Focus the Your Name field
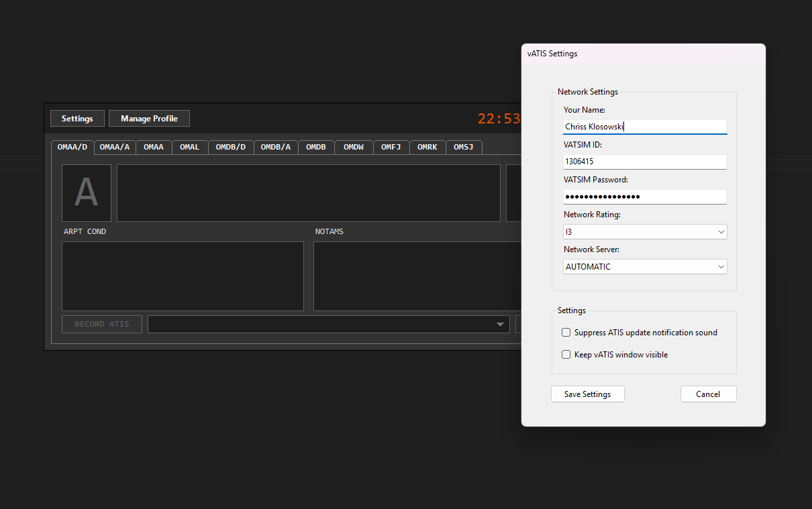 (645, 127)
